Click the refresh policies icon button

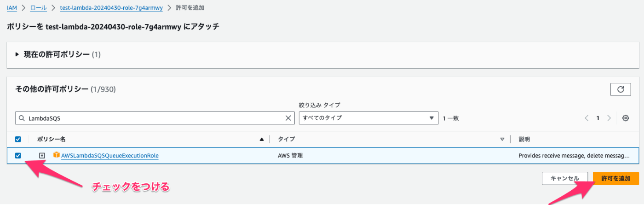pyautogui.click(x=621, y=89)
